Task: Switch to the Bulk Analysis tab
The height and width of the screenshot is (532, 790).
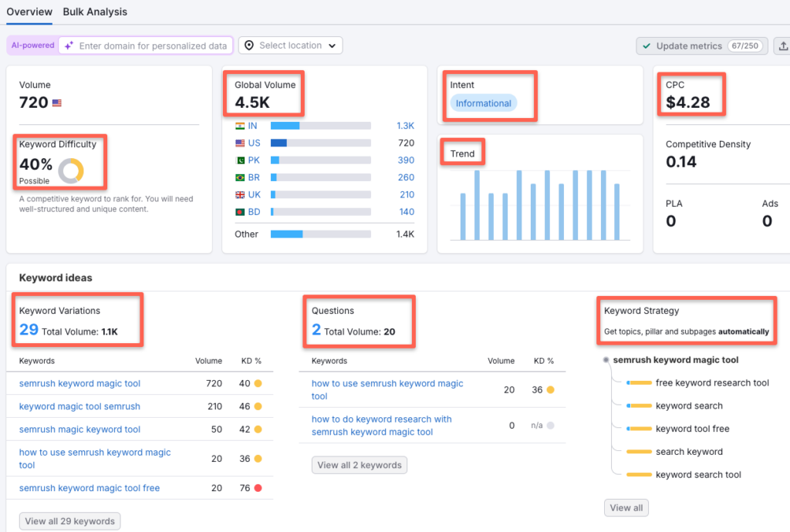Action: coord(95,12)
